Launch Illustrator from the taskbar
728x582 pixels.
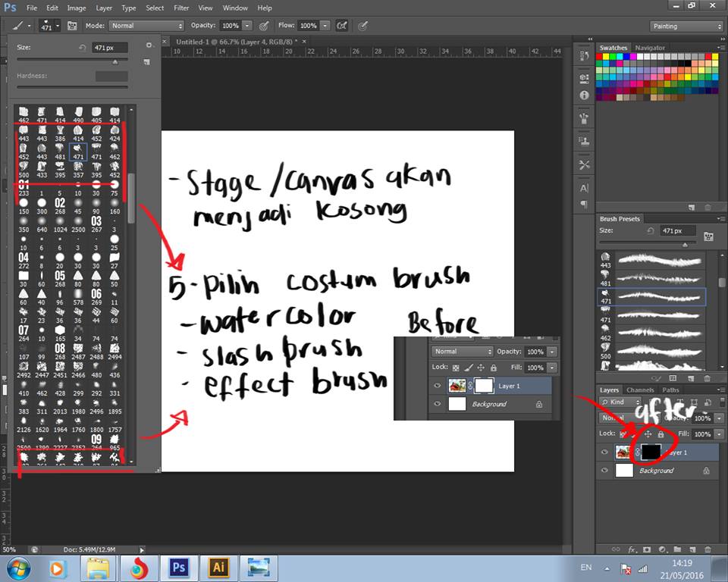(x=217, y=567)
